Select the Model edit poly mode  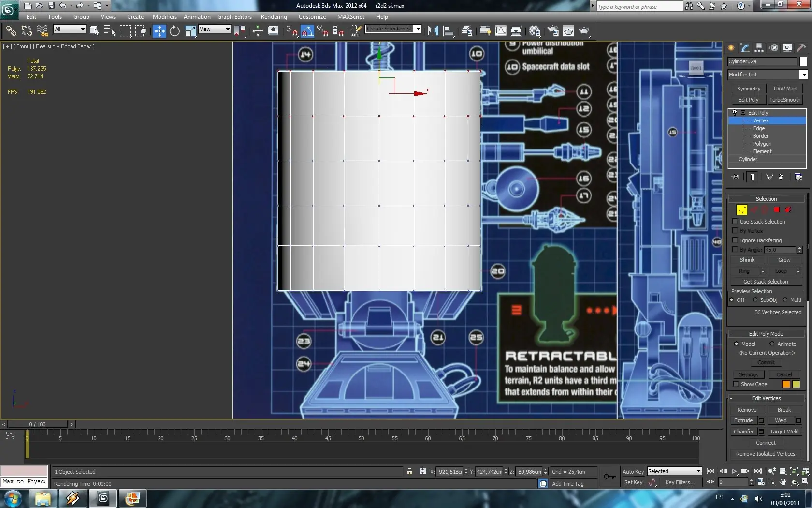click(x=737, y=344)
